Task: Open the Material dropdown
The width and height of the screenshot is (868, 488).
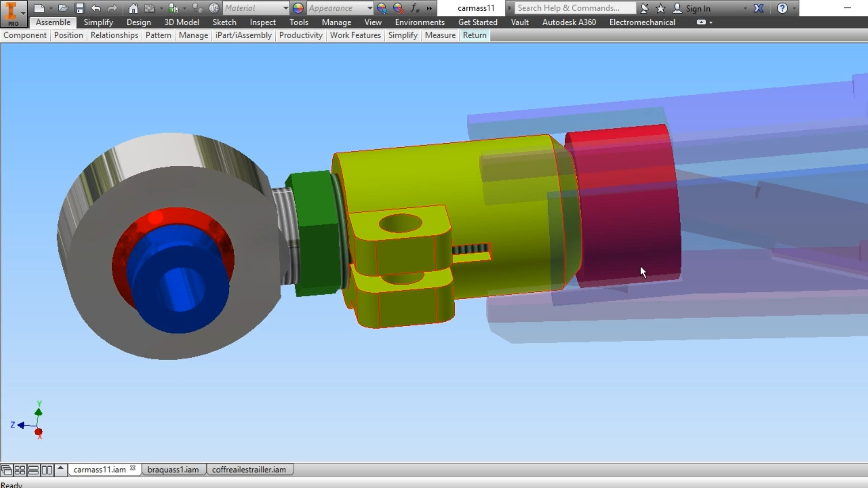Action: [285, 8]
